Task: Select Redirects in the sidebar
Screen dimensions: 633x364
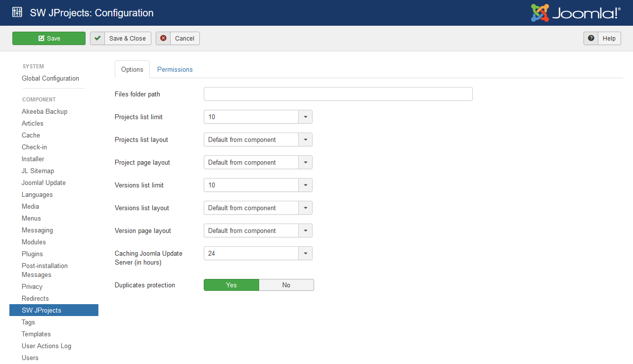Action: (35, 298)
